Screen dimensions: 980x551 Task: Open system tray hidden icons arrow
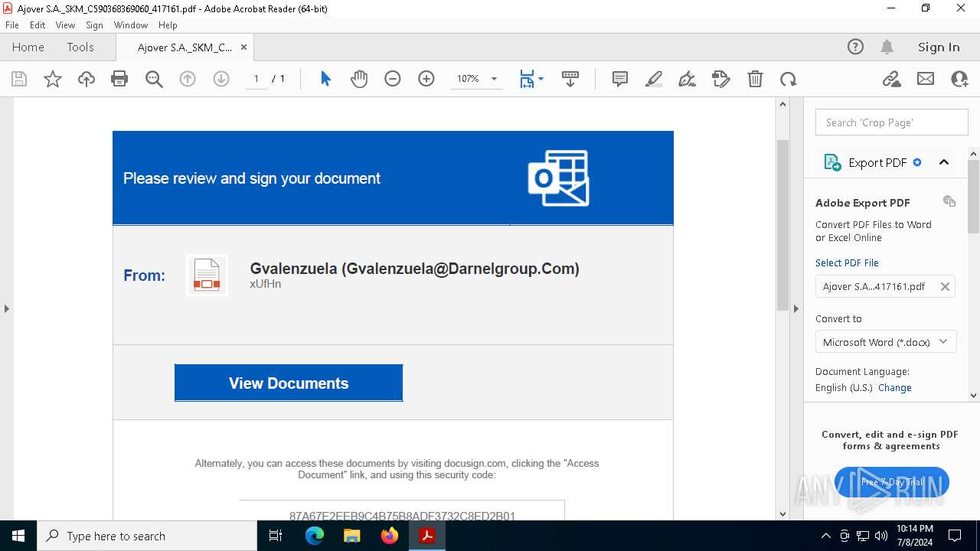coord(825,536)
